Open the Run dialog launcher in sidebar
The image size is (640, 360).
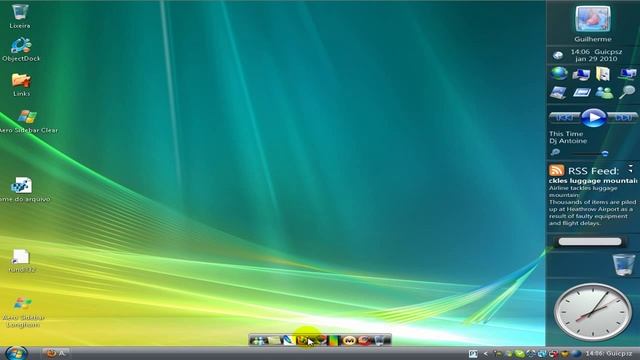click(581, 93)
